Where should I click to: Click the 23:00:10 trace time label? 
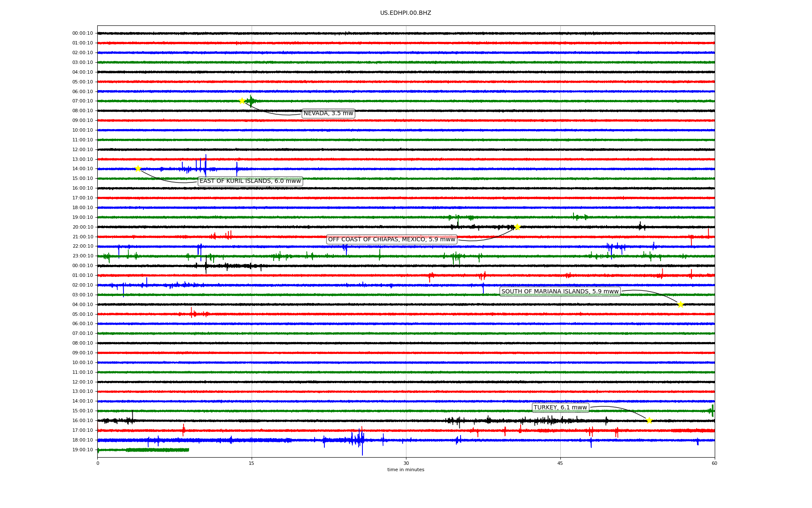tap(82, 256)
